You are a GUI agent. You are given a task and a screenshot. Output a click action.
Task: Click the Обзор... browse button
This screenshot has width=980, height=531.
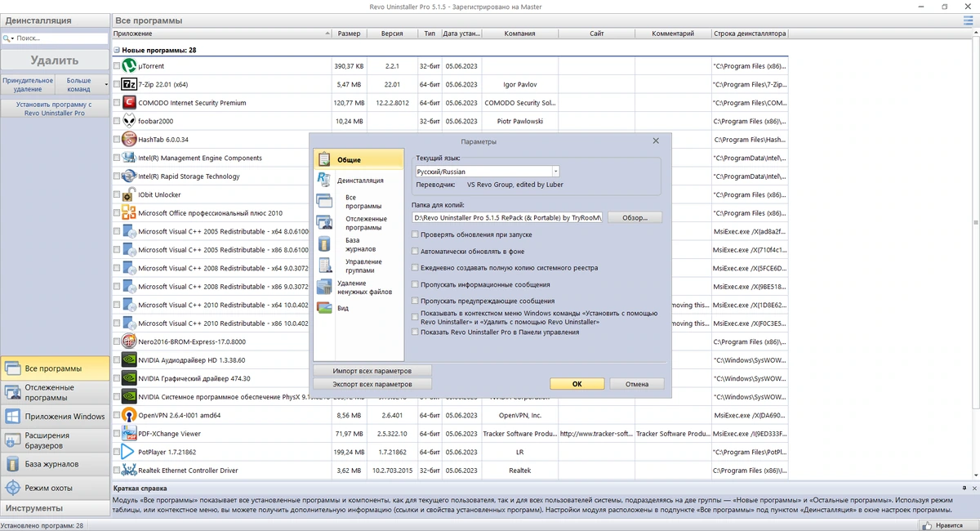pyautogui.click(x=634, y=217)
